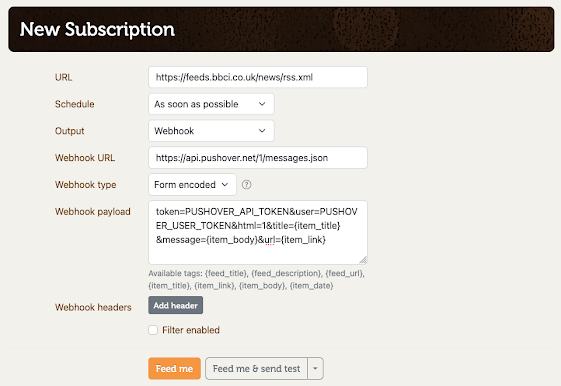
Task: Focus the URL input field
Action: (258, 77)
